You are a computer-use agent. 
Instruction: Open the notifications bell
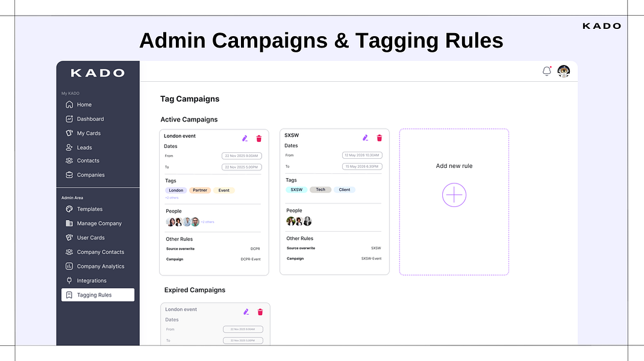click(x=546, y=71)
